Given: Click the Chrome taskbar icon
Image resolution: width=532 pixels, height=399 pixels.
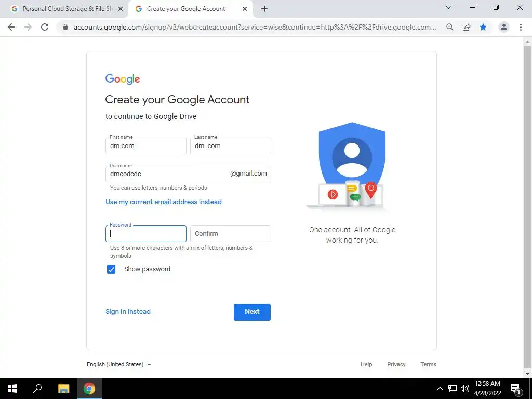Looking at the screenshot, I should pos(89,389).
